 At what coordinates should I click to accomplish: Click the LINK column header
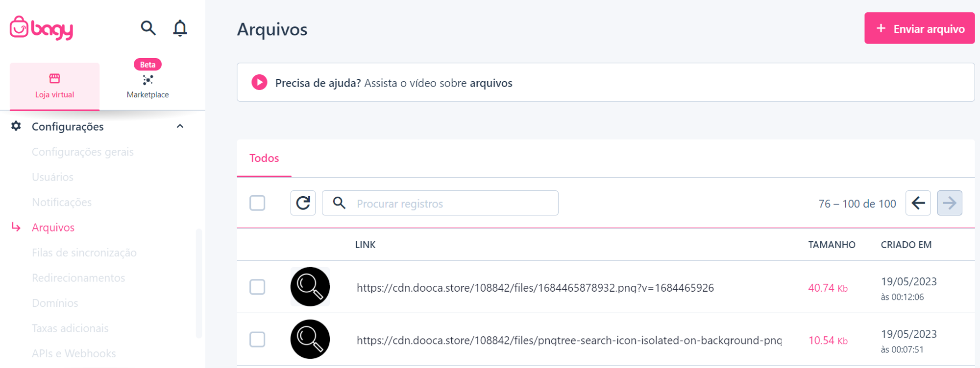click(365, 245)
